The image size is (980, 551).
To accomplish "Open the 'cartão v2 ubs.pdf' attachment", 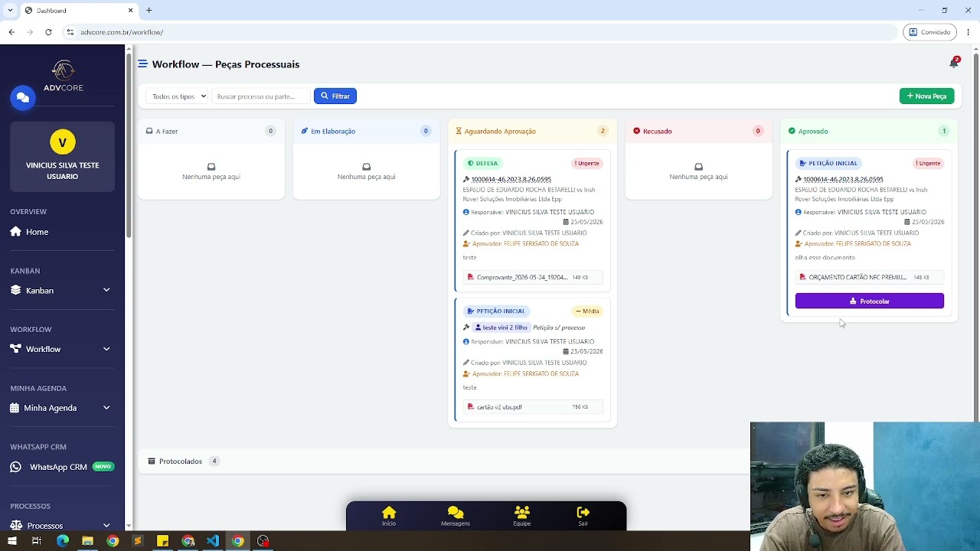I will tap(533, 407).
